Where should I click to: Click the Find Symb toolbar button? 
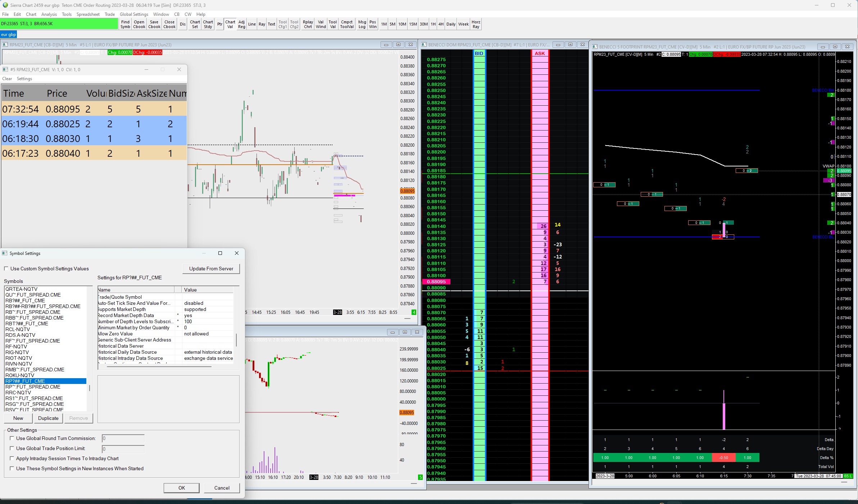(x=125, y=24)
